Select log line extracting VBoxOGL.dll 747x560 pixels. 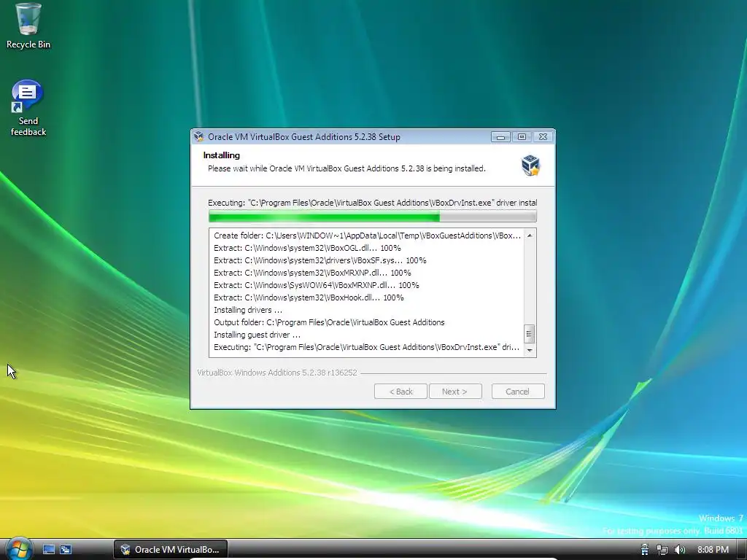pyautogui.click(x=307, y=248)
